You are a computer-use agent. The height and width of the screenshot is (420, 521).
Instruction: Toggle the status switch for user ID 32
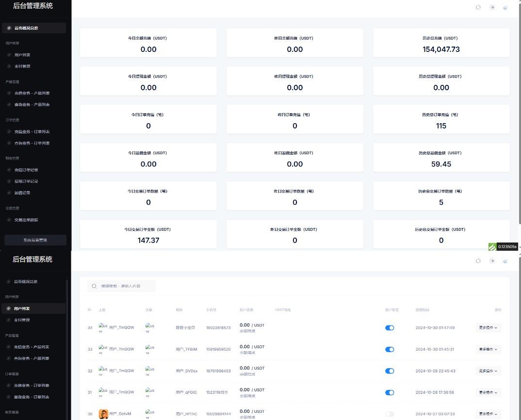pos(390,371)
